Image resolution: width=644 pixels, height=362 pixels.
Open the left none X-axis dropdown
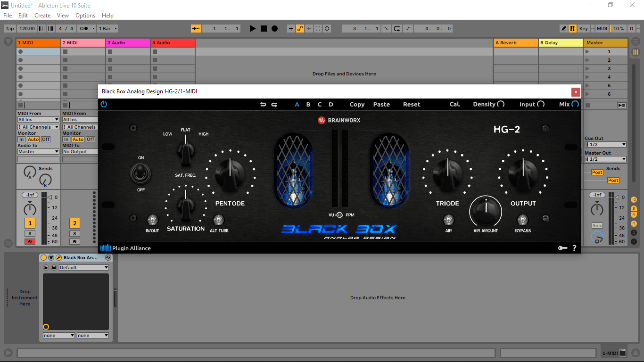tap(59, 336)
